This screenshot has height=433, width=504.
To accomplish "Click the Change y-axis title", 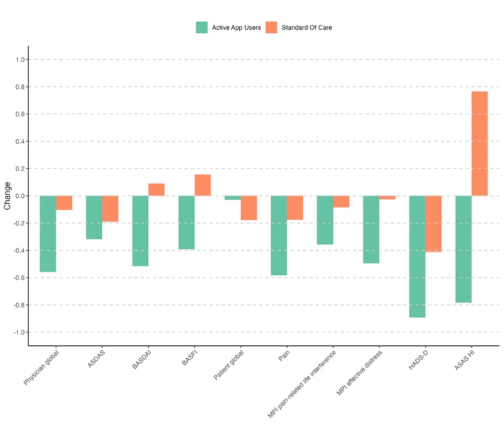I will coord(7,195).
